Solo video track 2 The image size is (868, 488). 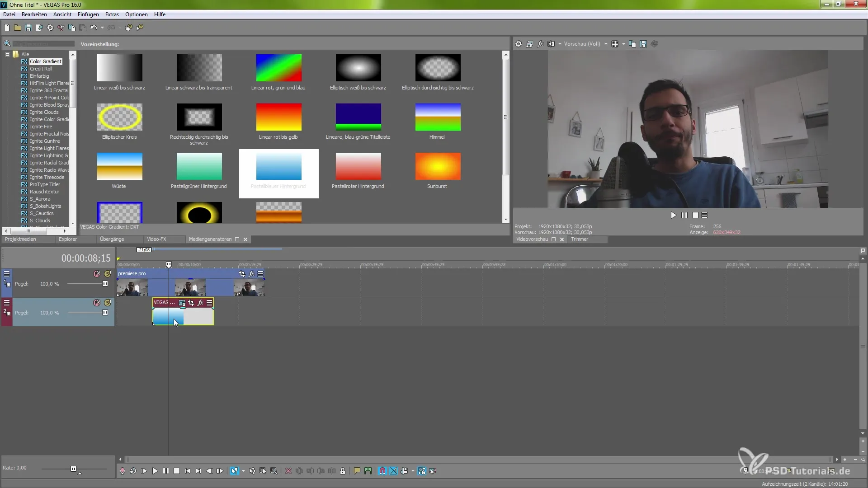coord(108,303)
